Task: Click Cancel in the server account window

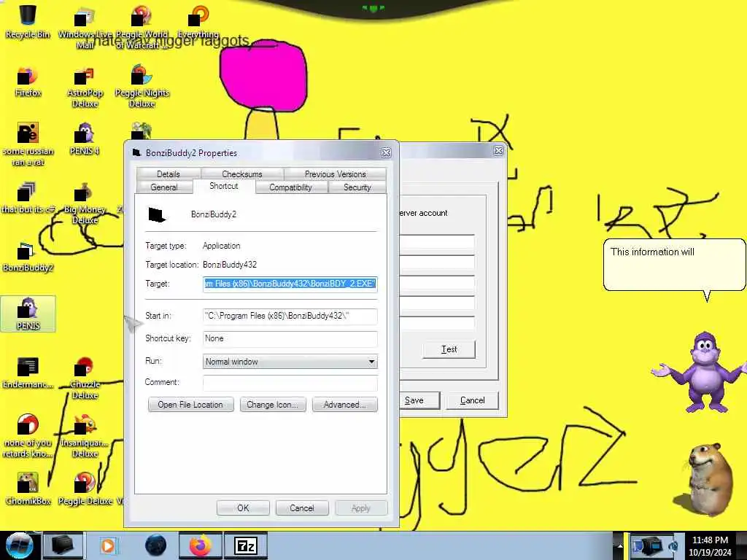Action: coord(472,400)
